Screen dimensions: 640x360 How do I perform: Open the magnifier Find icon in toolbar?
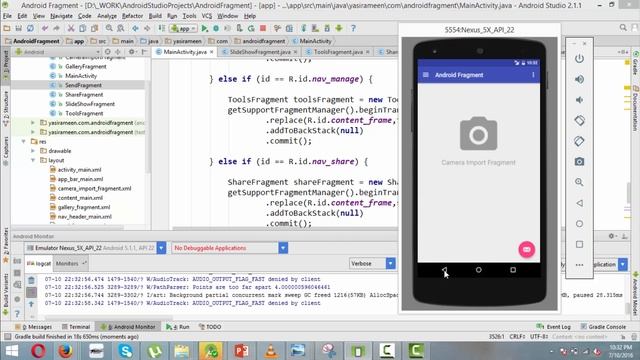(109, 29)
